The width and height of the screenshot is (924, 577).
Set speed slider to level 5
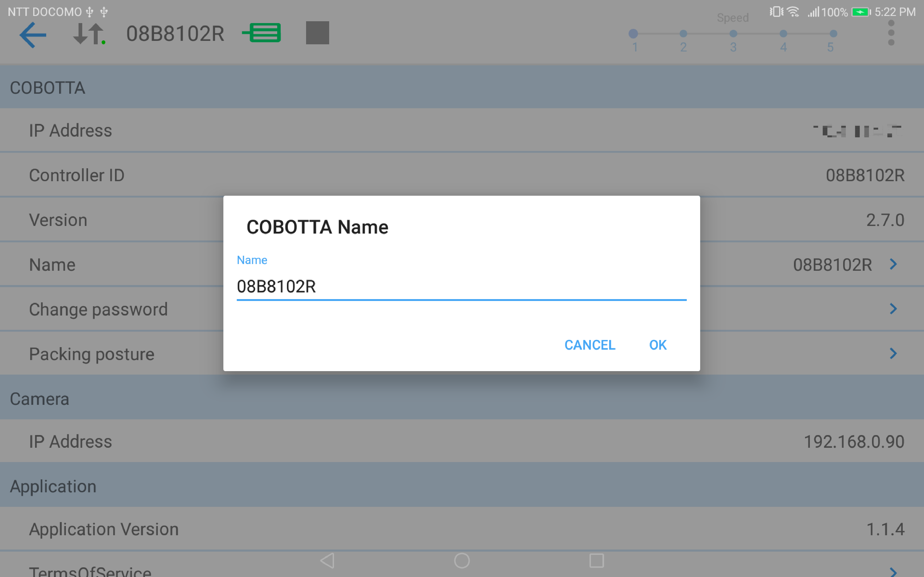[833, 34]
